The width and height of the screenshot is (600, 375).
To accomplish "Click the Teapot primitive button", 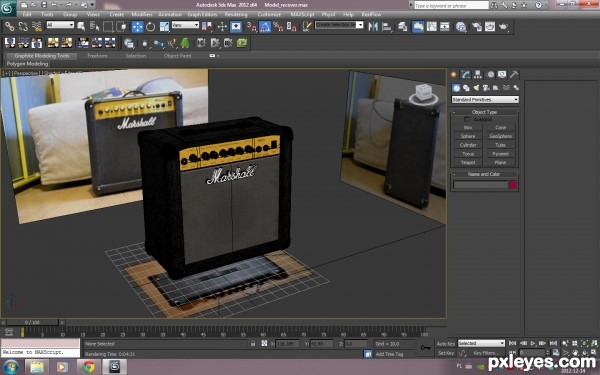I will 468,163.
